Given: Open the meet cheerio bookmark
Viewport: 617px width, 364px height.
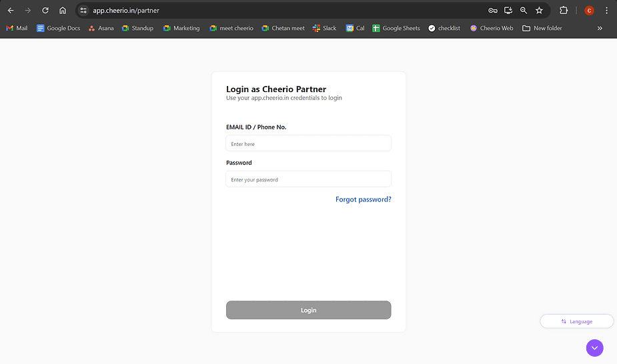Looking at the screenshot, I should coord(231,28).
